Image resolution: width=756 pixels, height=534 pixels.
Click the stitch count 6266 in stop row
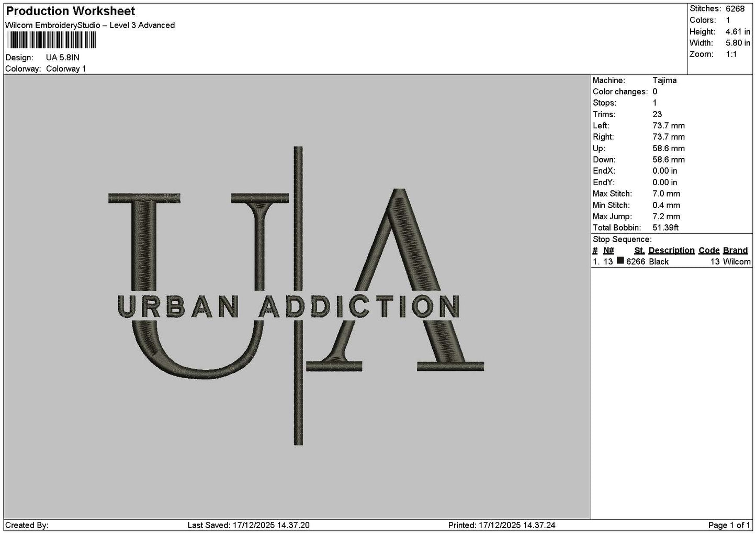[x=636, y=262]
